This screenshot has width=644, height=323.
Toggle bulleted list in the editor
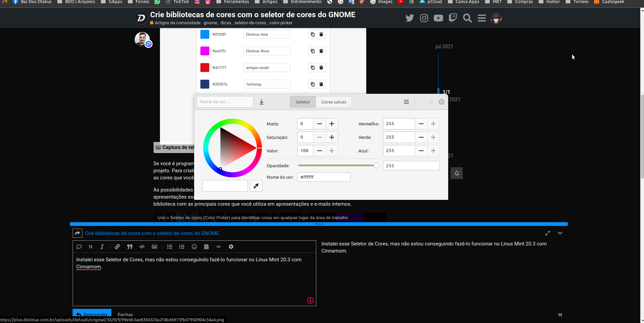169,247
